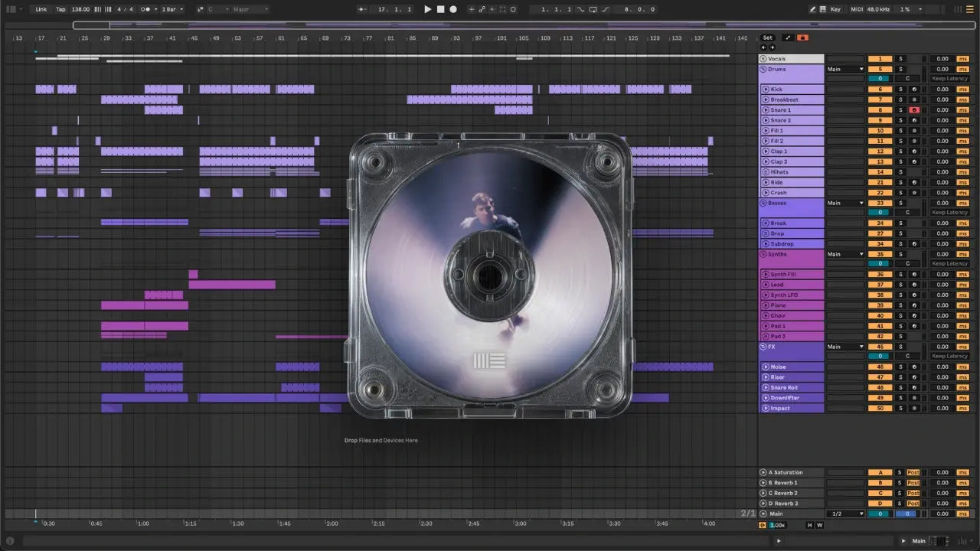Open the Main track 1/2 output dropdown
Image resolution: width=980 pixels, height=551 pixels.
[845, 514]
